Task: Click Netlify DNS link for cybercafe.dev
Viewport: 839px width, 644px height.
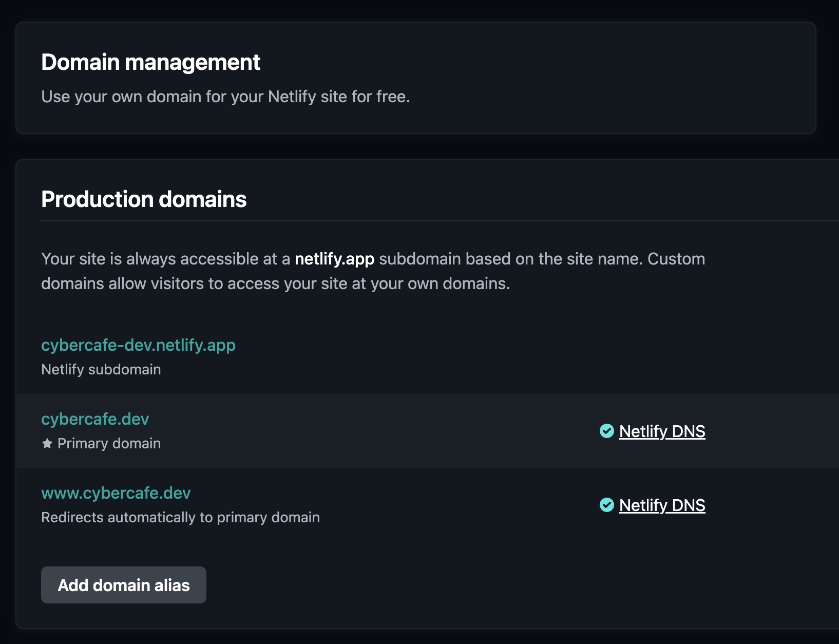Action: (662, 431)
